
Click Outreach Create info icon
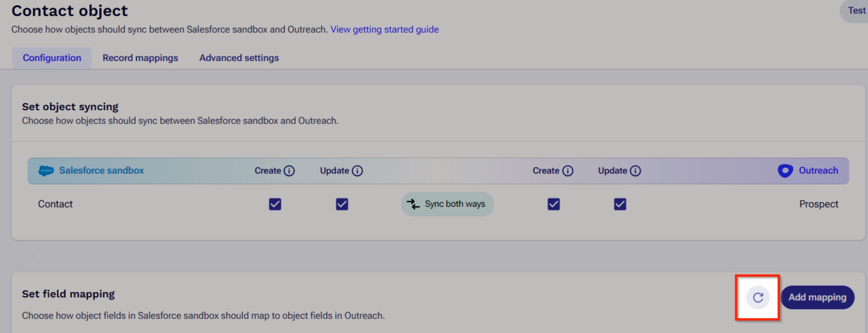pyautogui.click(x=567, y=171)
